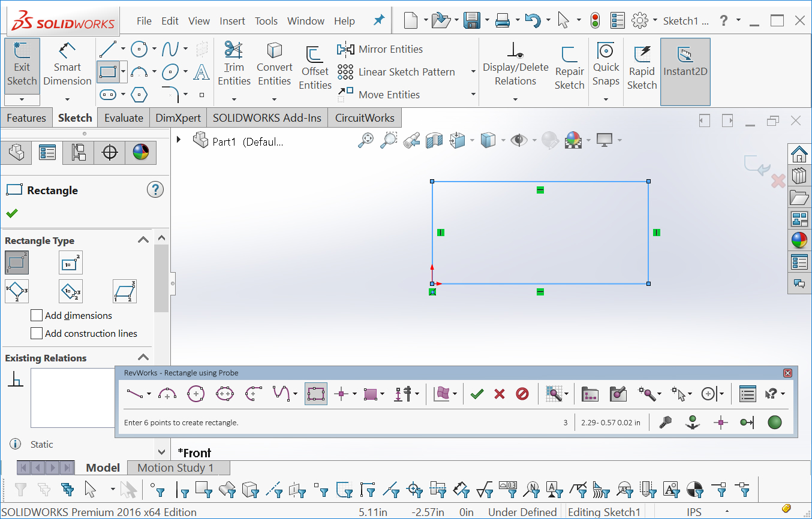Viewport: 812px width, 519px height.
Task: Select center rectangle type icon
Action: click(71, 262)
